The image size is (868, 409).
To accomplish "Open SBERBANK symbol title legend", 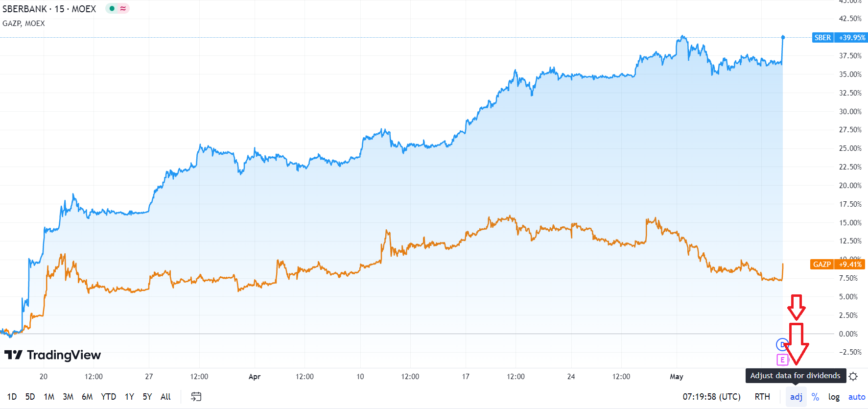I will (x=49, y=9).
